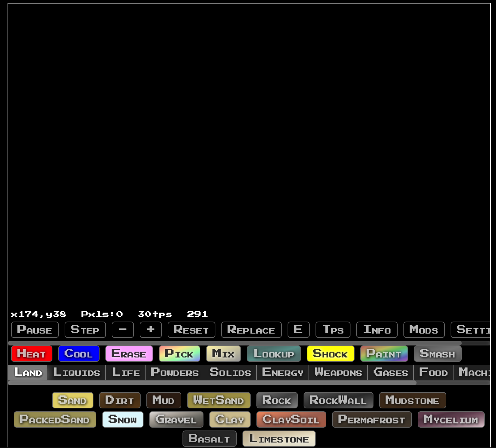Screen dimensions: 496x448
Task: Choose the Smash tool
Action: 437,354
